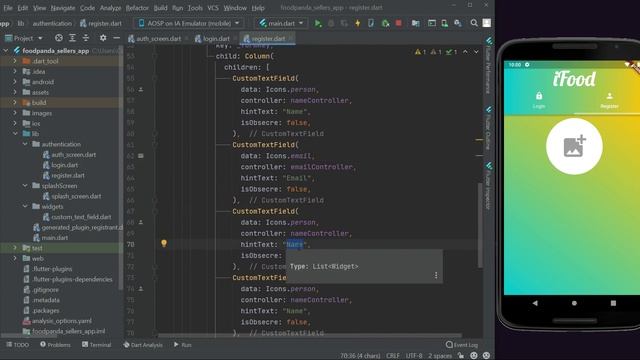Run main.dart with the green play icon
This screenshot has height=360, width=640.
coord(318,23)
